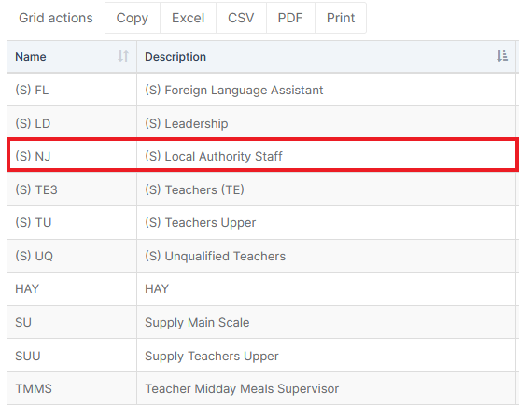Sort by the Name column sort icon

pos(123,56)
